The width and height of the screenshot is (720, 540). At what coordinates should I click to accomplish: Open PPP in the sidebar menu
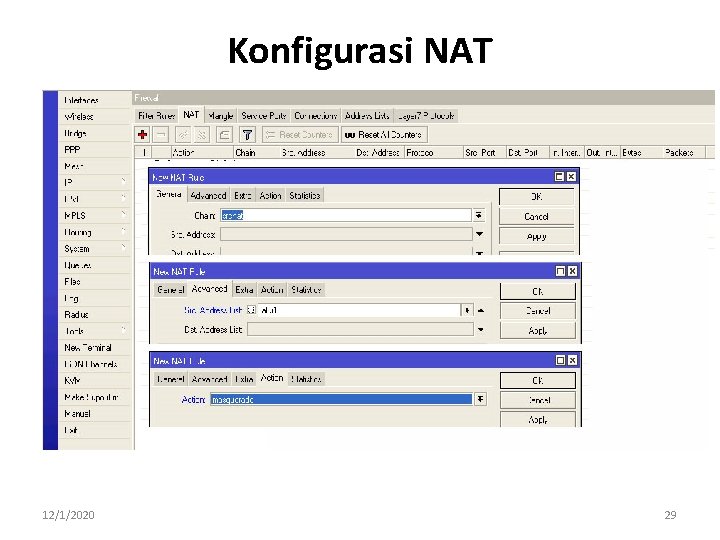[x=72, y=150]
